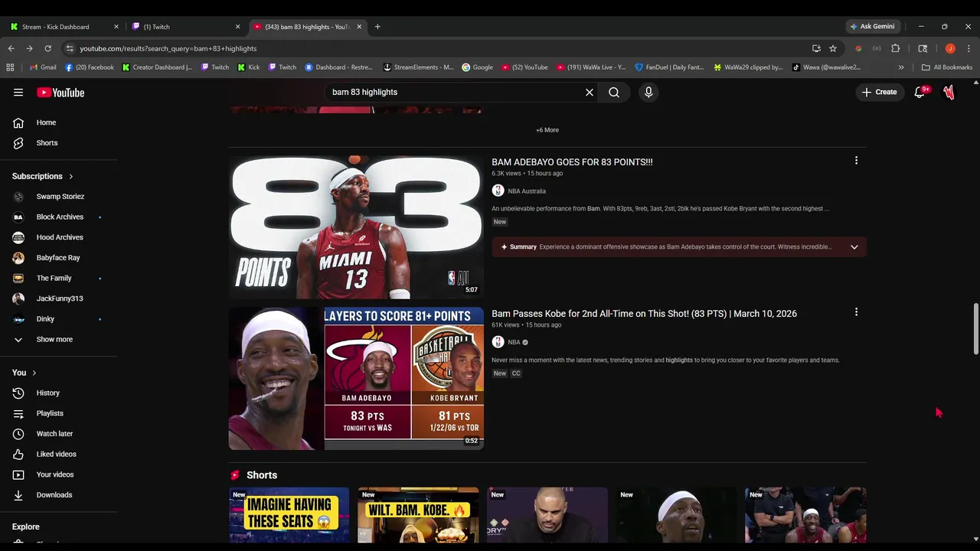The height and width of the screenshot is (551, 980).
Task: Click the Ask Gemini button
Action: point(872,27)
